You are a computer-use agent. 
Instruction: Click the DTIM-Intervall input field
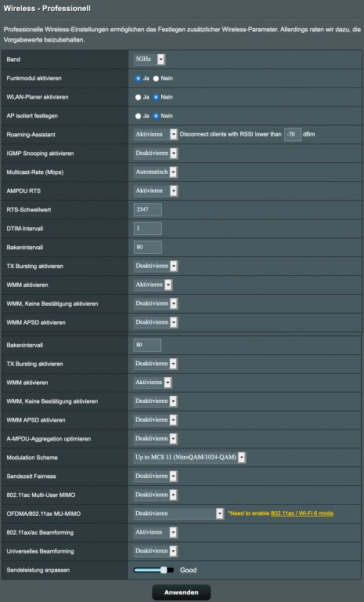pyautogui.click(x=148, y=228)
